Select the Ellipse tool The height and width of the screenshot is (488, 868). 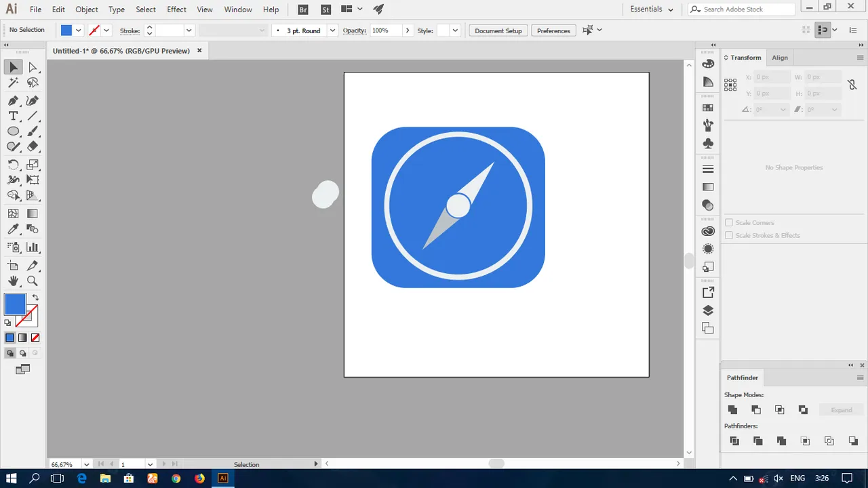click(x=14, y=131)
